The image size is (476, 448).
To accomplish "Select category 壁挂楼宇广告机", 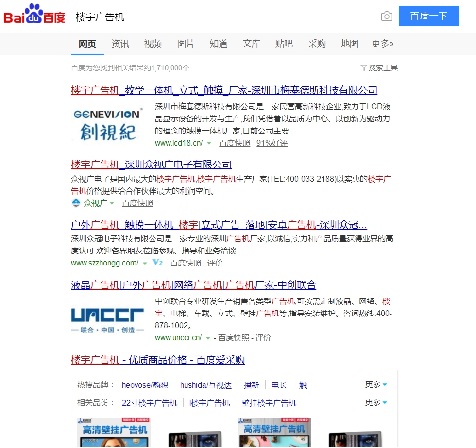I will coord(269,403).
